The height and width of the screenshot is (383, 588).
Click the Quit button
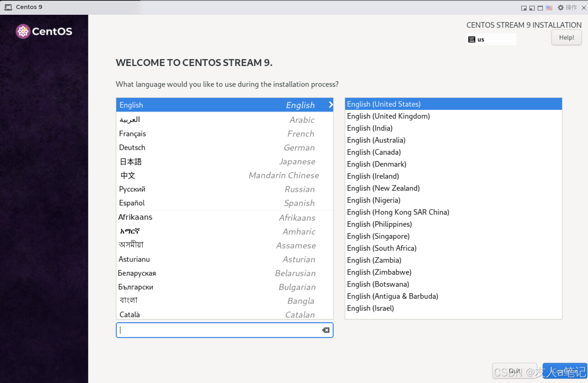(x=515, y=371)
